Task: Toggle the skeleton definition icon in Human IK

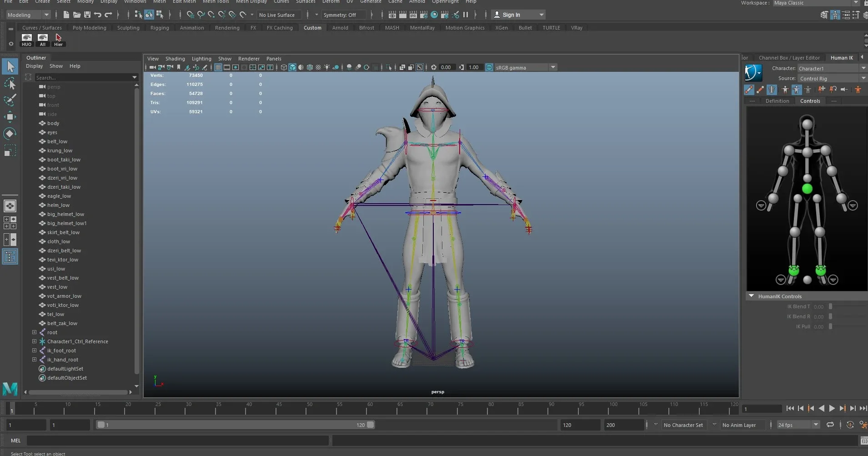Action: point(772,90)
